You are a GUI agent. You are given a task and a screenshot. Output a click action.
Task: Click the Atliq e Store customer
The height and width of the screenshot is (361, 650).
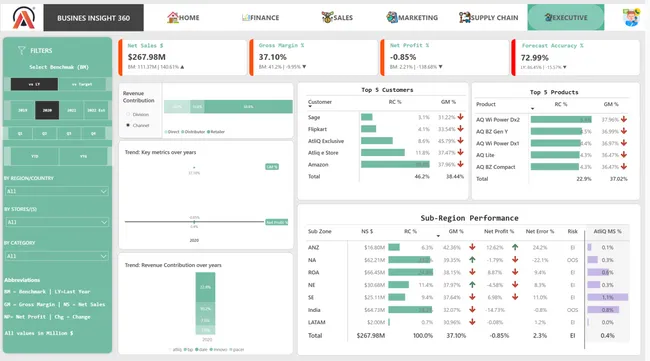point(323,153)
